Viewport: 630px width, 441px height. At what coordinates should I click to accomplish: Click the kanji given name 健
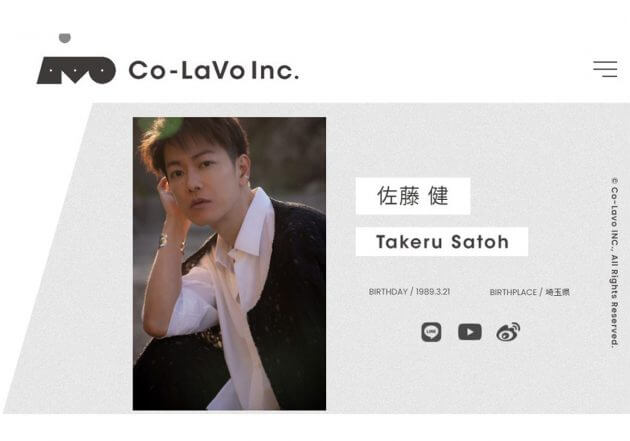438,196
